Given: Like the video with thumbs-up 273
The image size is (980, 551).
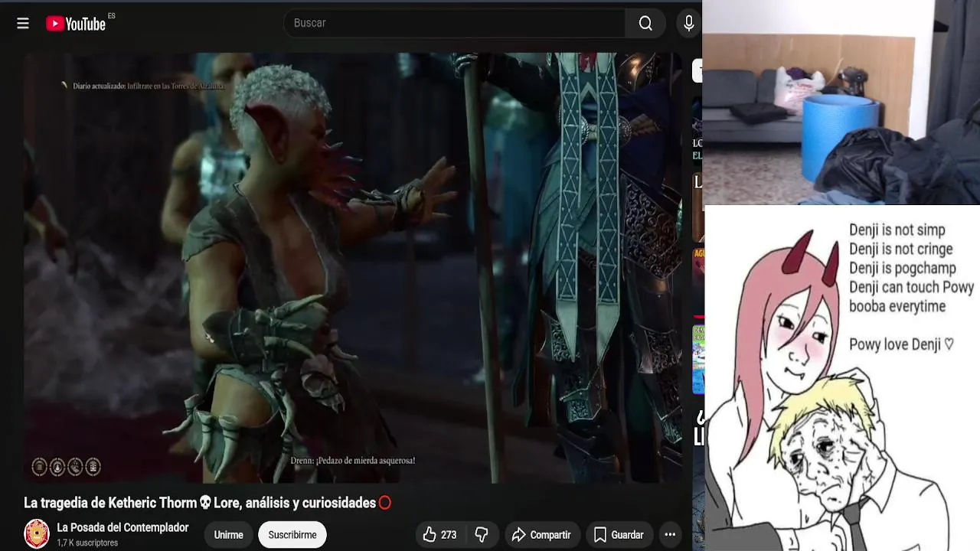Looking at the screenshot, I should [439, 535].
